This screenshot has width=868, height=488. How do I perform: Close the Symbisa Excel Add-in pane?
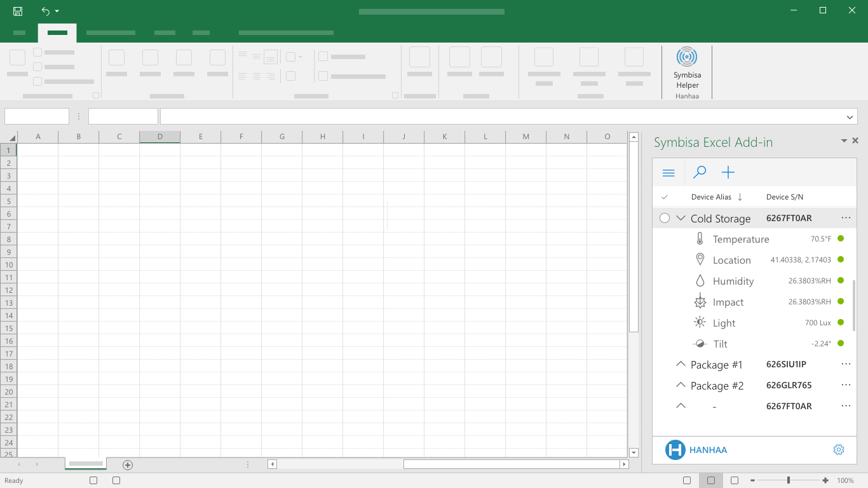855,141
